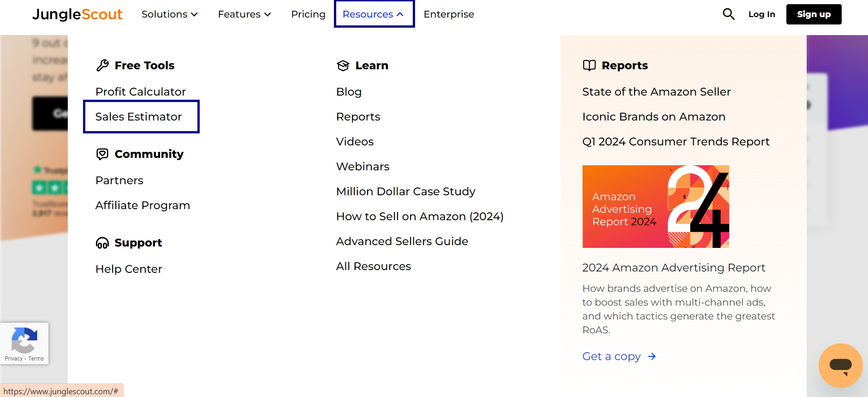Open Reports under the Learn column
868x397 pixels.
[x=358, y=117]
